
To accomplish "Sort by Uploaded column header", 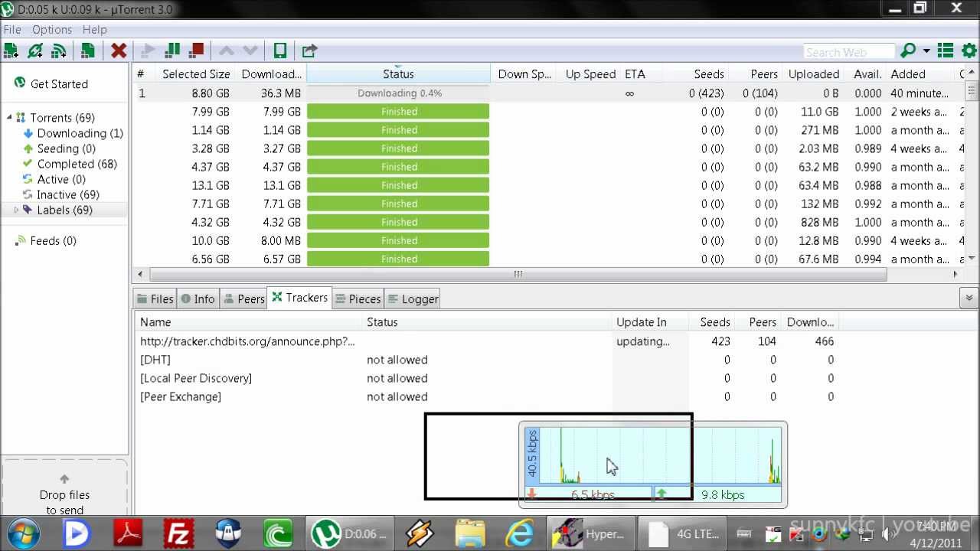I will [x=814, y=73].
